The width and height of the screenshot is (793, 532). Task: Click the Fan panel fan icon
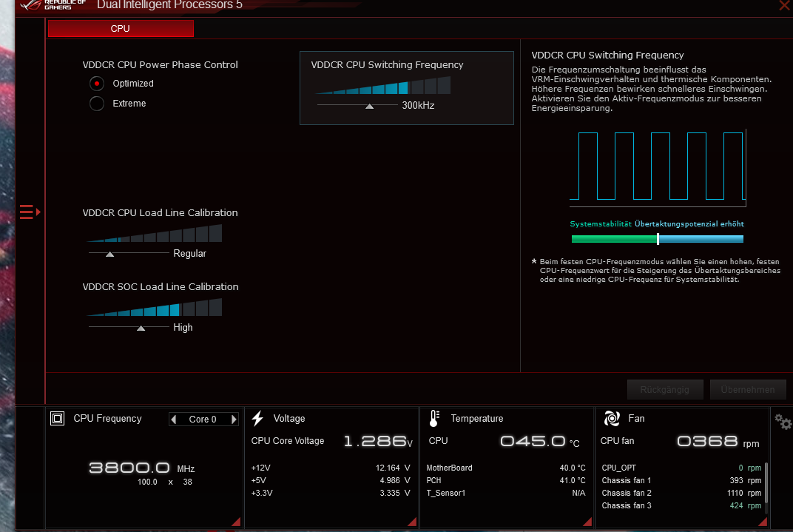612,418
